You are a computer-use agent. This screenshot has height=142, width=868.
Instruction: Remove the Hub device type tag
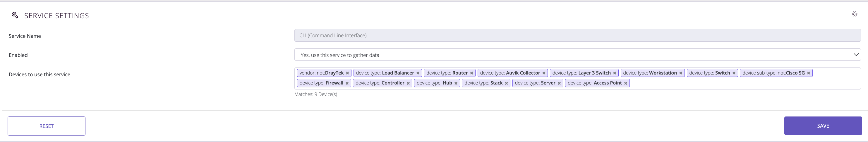coord(456,83)
